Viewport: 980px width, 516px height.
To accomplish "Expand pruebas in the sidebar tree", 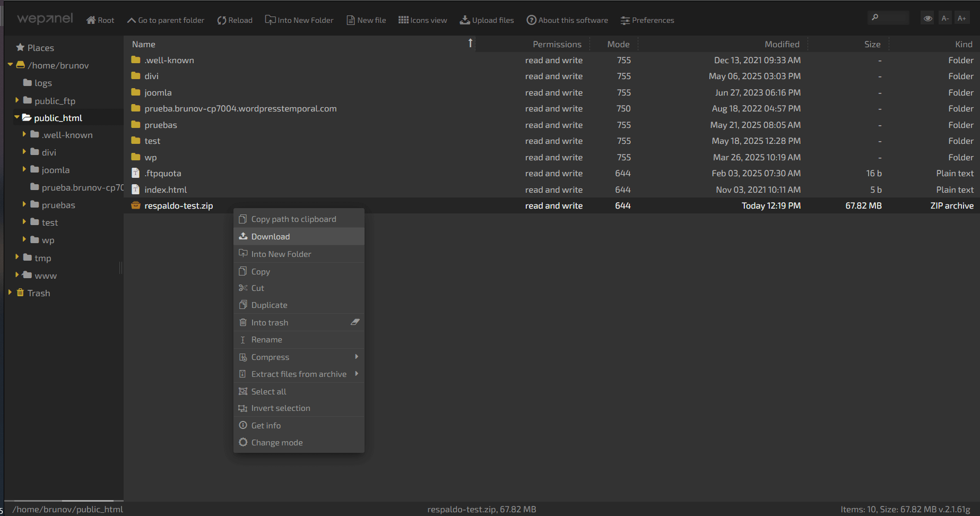I will click(x=24, y=204).
